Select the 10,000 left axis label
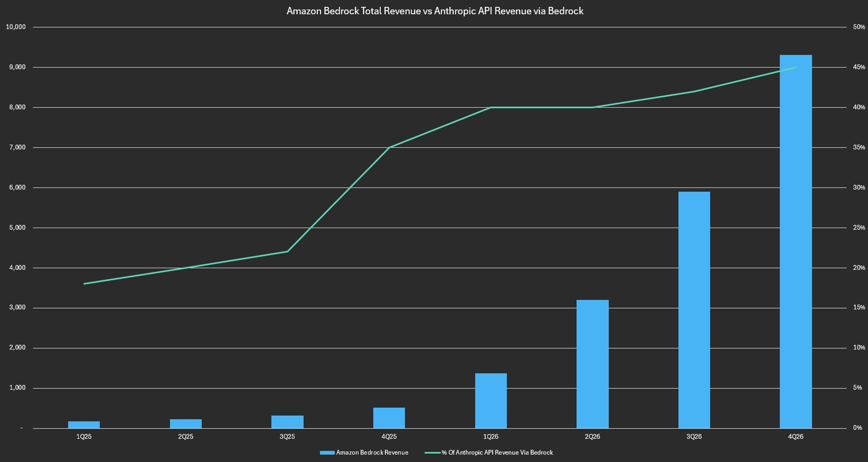 coord(15,27)
